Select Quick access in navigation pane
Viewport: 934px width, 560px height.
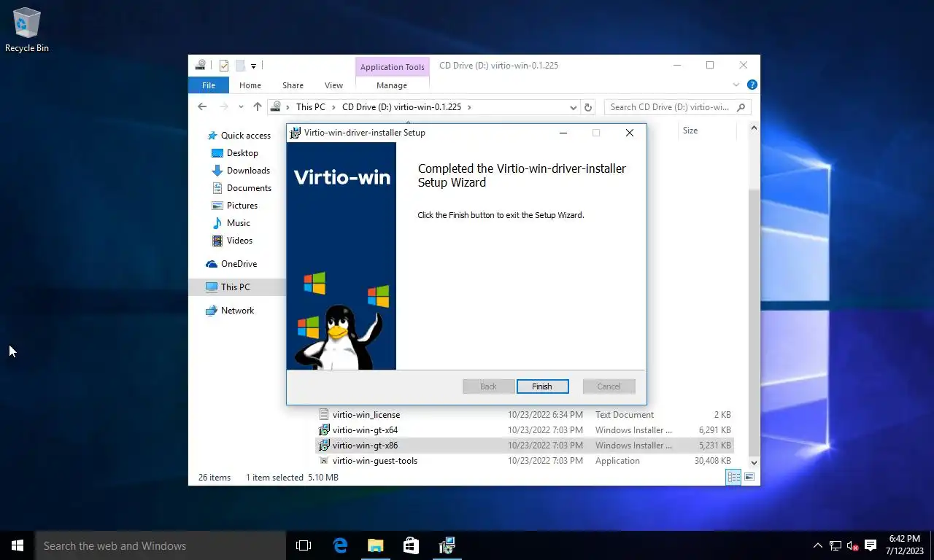pyautogui.click(x=246, y=136)
